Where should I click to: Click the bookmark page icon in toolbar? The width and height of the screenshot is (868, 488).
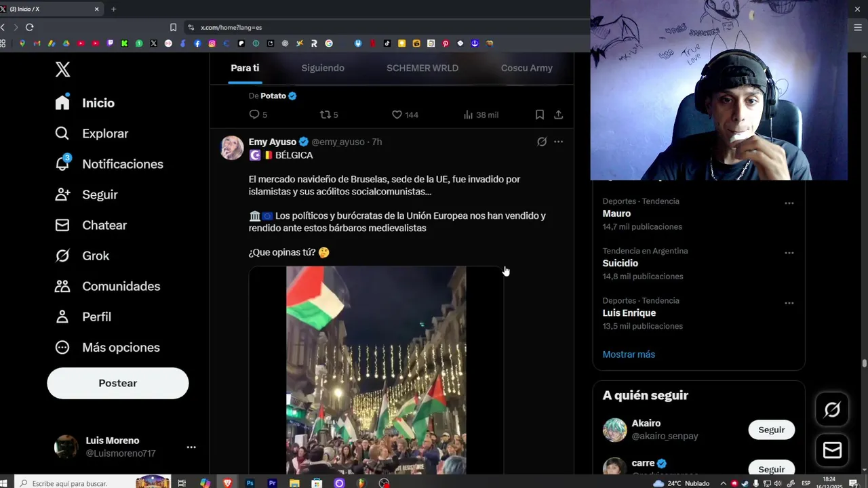coord(173,27)
